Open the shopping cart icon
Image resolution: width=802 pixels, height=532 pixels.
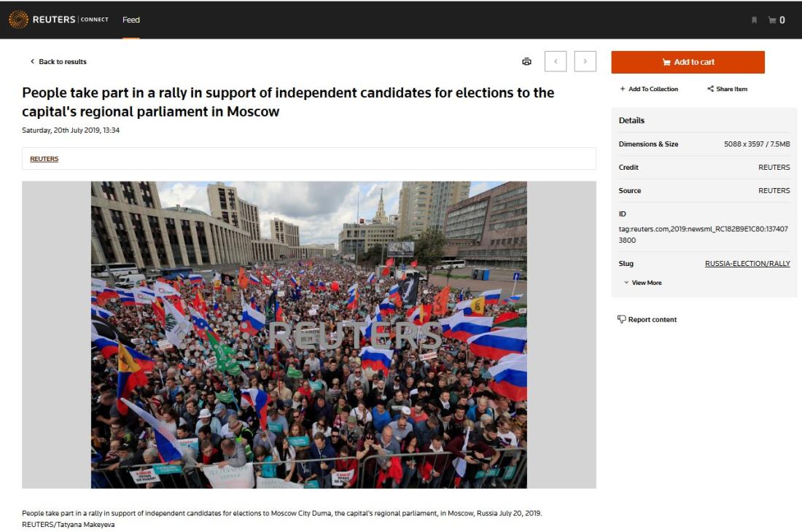[772, 20]
